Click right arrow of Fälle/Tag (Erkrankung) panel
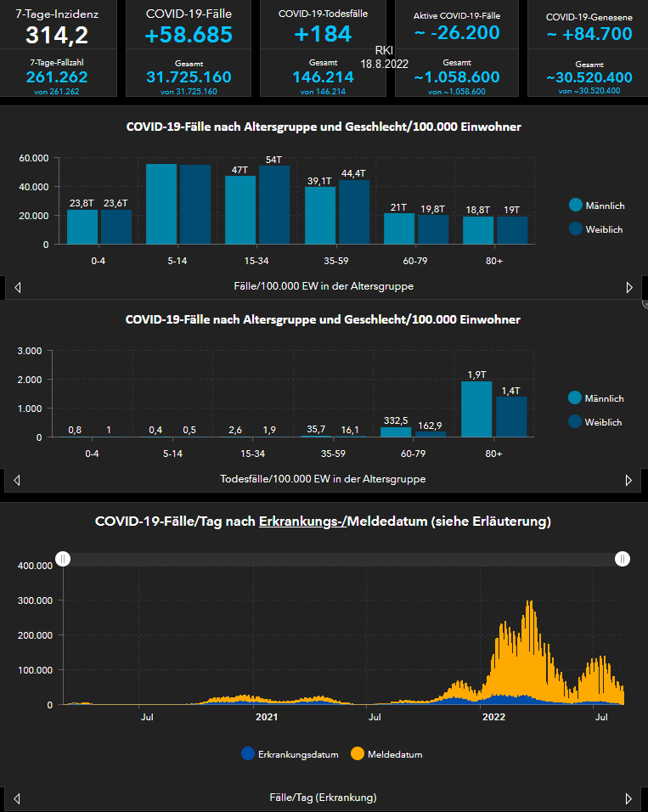Screen dimensions: 648x812 (628, 798)
